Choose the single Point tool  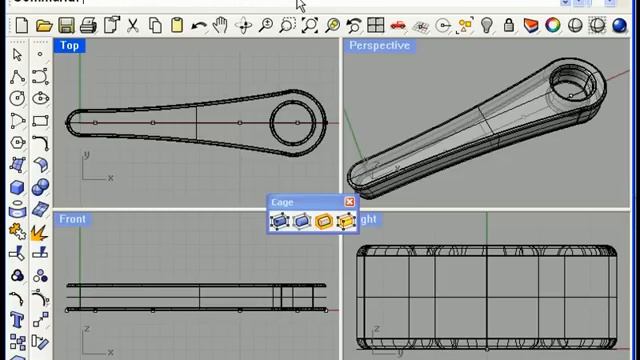(40, 54)
